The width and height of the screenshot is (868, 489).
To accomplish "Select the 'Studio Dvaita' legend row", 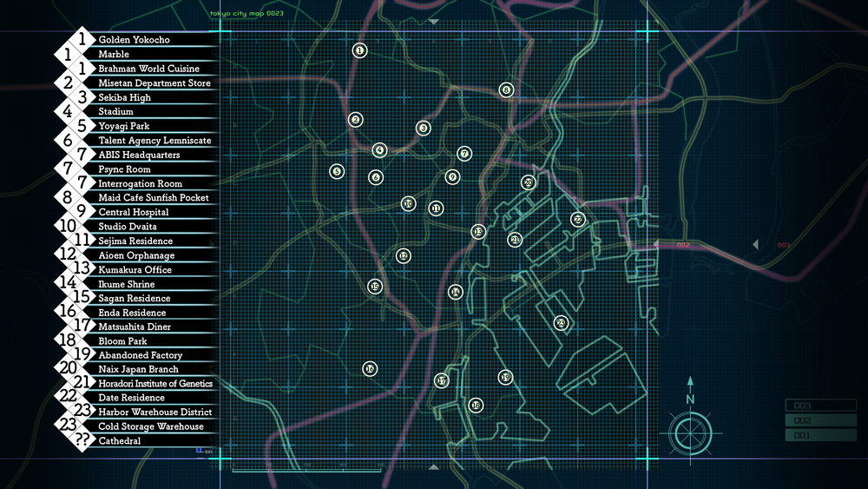I will [128, 227].
